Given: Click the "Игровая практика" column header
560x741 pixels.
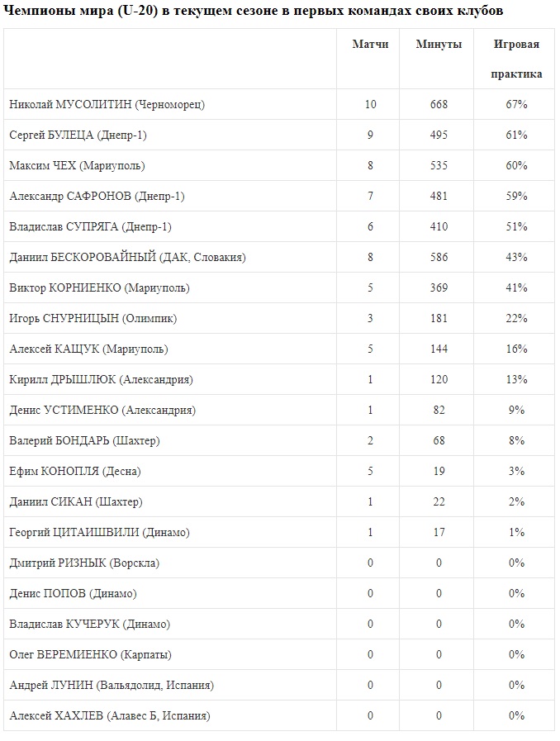Looking at the screenshot, I should pyautogui.click(x=516, y=59).
